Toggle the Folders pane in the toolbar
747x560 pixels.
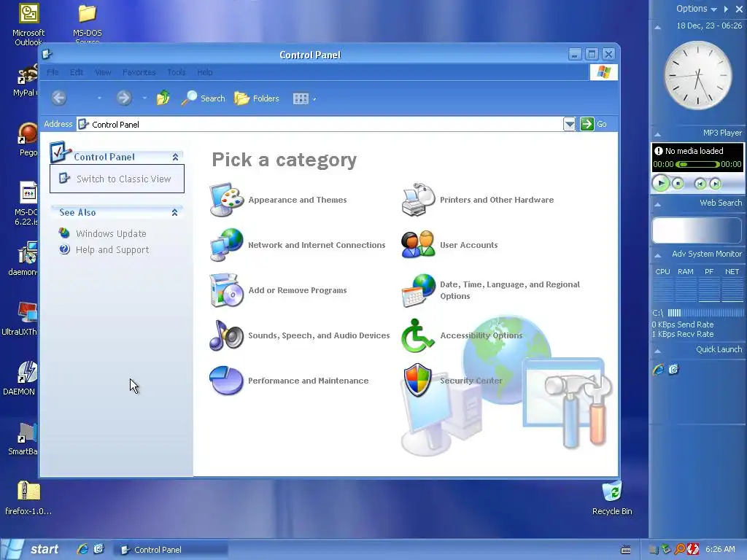[257, 98]
